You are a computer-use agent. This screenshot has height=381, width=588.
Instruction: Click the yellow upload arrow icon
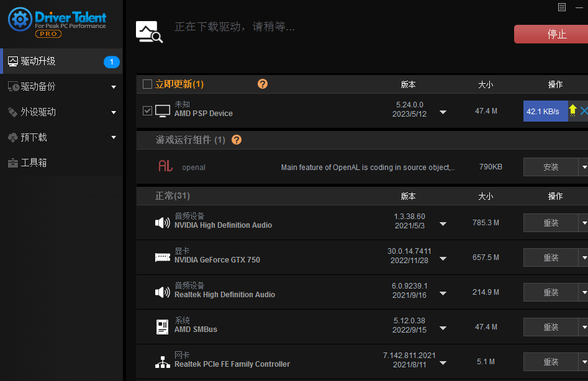click(572, 110)
